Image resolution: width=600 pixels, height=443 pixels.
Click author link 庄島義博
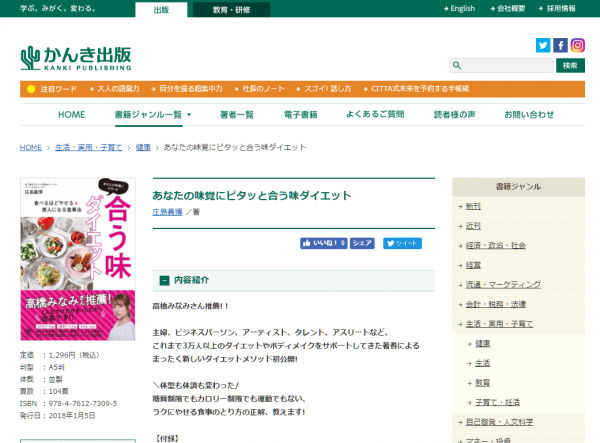(168, 211)
